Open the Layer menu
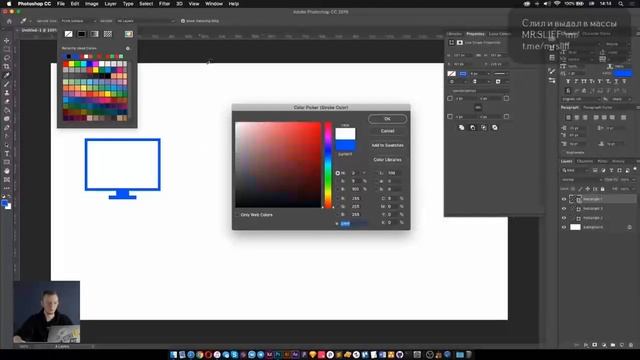The image size is (640, 360). 110,4
